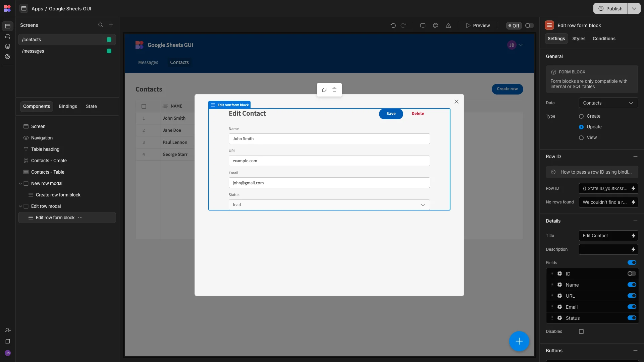Open the Data source Contacts dropdown
The image size is (644, 362).
[608, 103]
